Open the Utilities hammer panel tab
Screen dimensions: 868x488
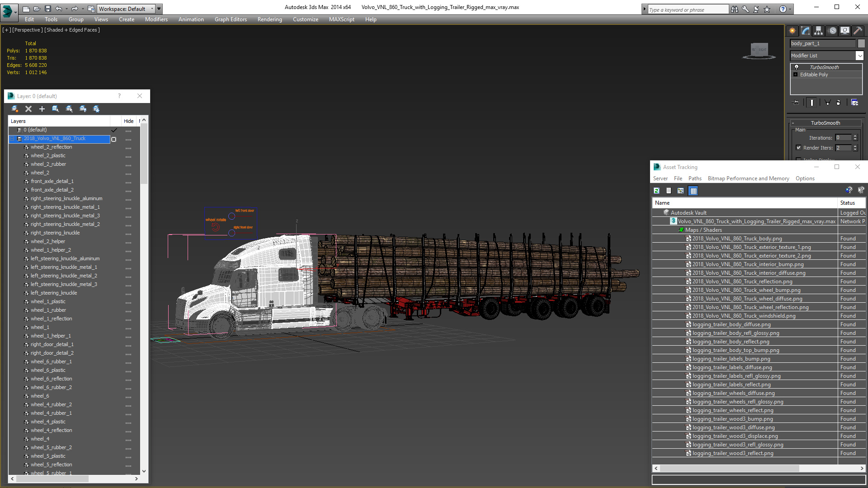(x=858, y=31)
